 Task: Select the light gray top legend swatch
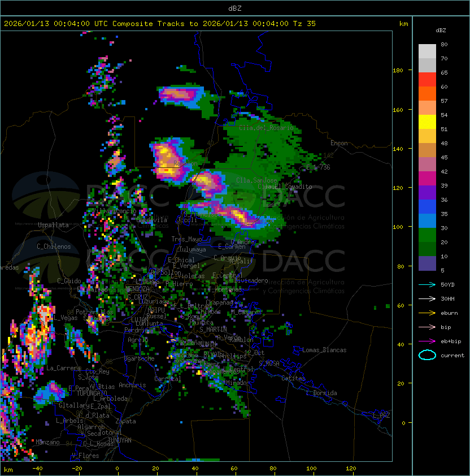pyautogui.click(x=427, y=51)
